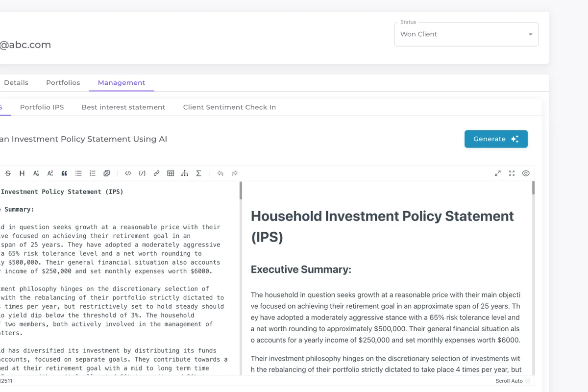The image size is (588, 392).
Task: Open the Status dropdown showing Won Client
Action: 466,34
